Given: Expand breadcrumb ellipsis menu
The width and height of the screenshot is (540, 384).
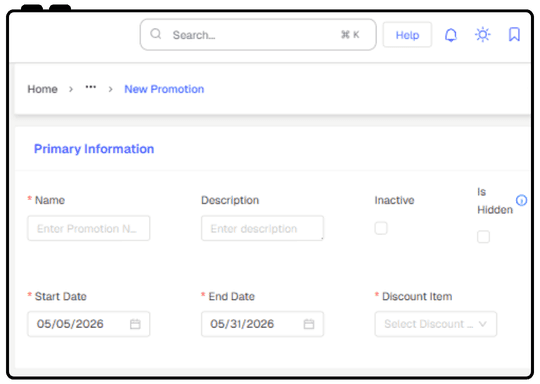Looking at the screenshot, I should coord(91,87).
